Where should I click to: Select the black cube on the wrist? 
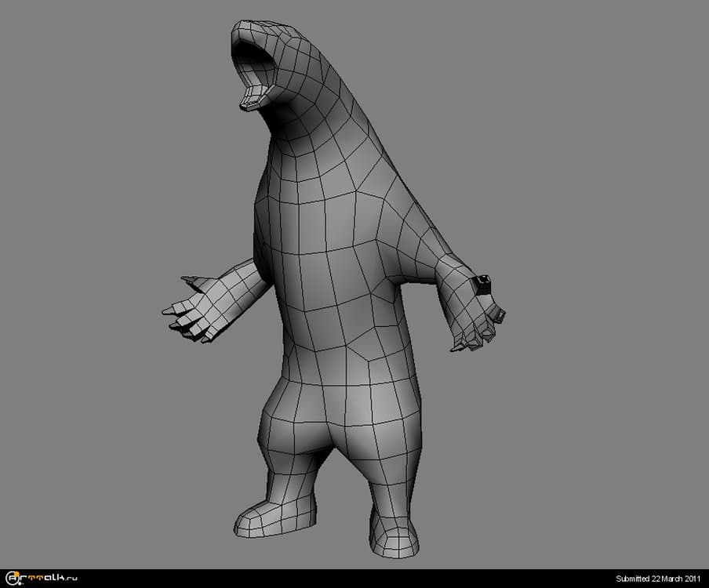(x=482, y=284)
